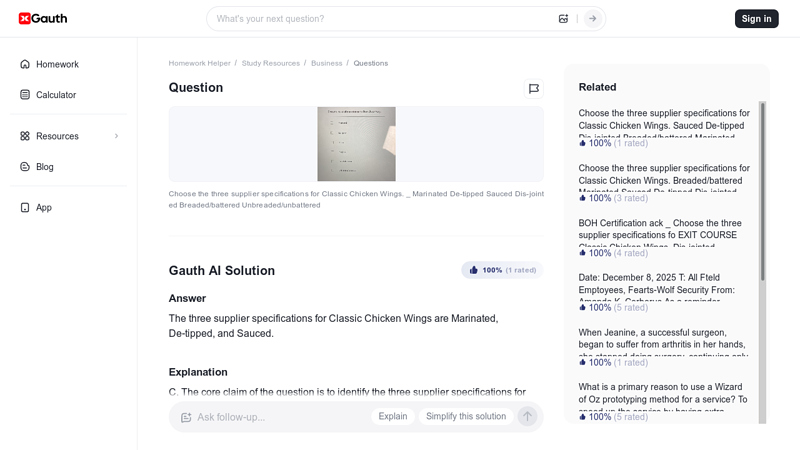Go to Business breadcrumb link
This screenshot has width=800, height=450.
[327, 63]
